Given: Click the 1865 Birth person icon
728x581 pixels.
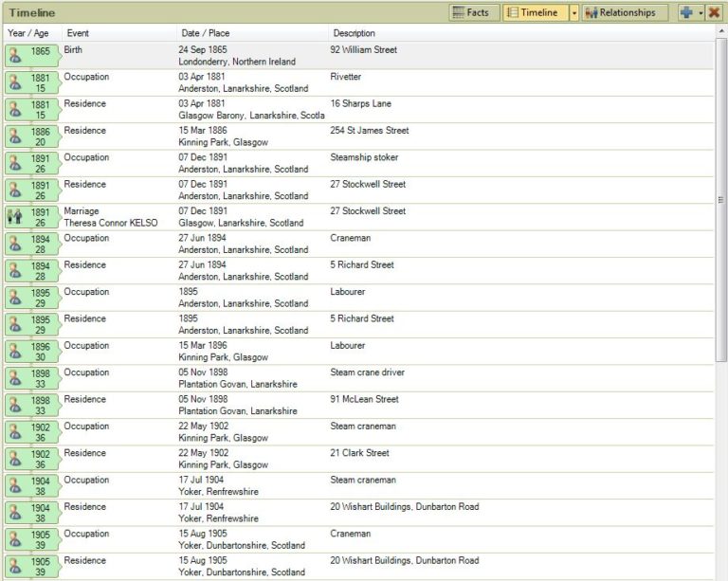Looking at the screenshot, I should point(15,56).
